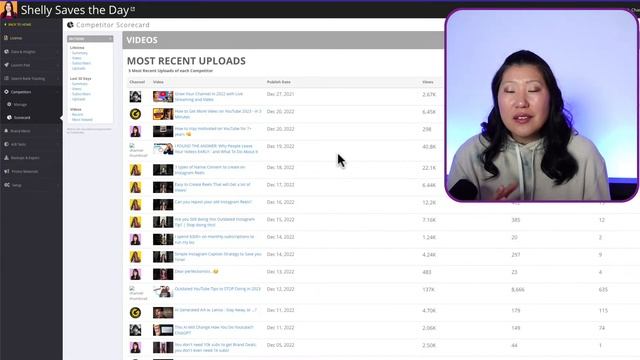Click channel avatar in Dec 13, 2022 row
This screenshot has width=640, height=360.
(135, 274)
